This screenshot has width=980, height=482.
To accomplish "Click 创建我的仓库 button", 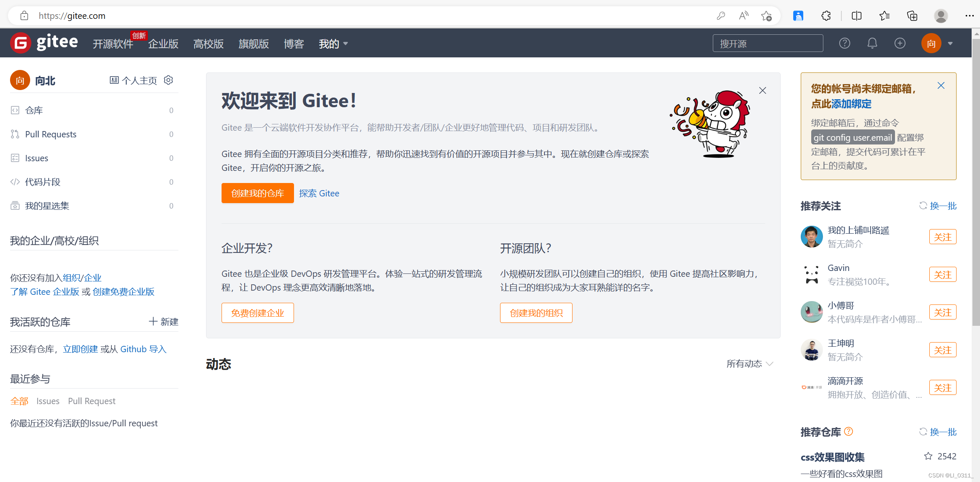I will [258, 193].
